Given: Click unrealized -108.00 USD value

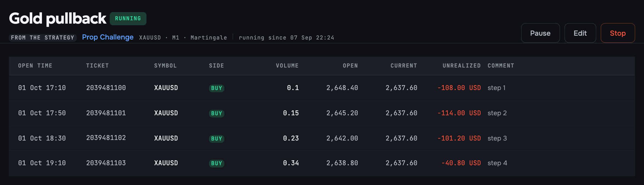Looking at the screenshot, I should coord(459,88).
